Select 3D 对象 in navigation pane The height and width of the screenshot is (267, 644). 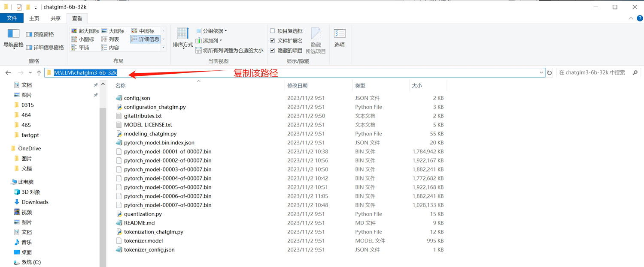tap(31, 192)
